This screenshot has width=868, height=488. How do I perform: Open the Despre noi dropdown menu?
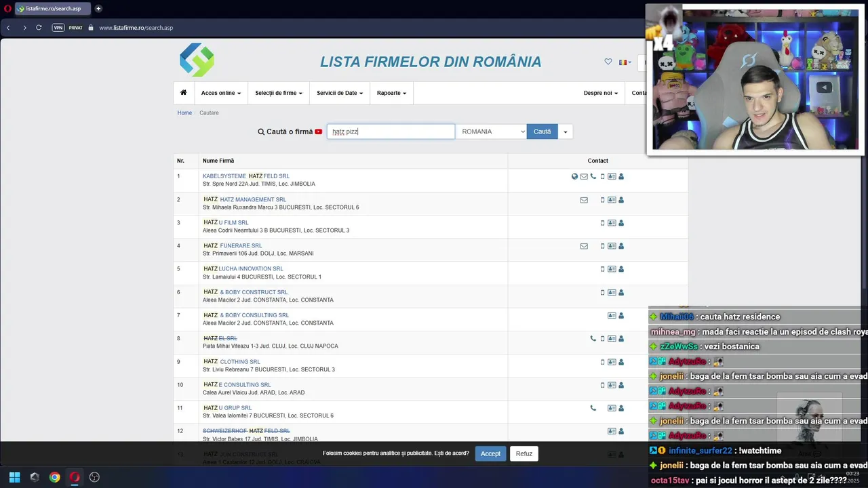click(601, 93)
